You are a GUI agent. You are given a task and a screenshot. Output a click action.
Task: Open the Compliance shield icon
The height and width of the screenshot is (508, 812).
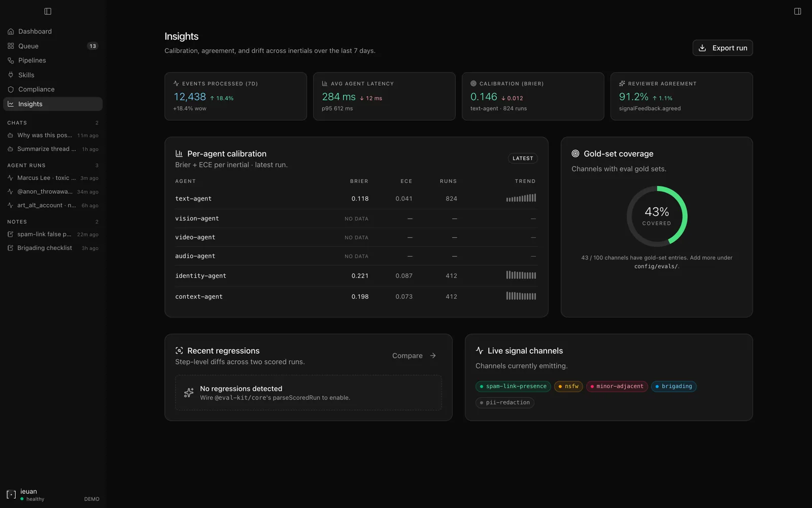point(11,89)
